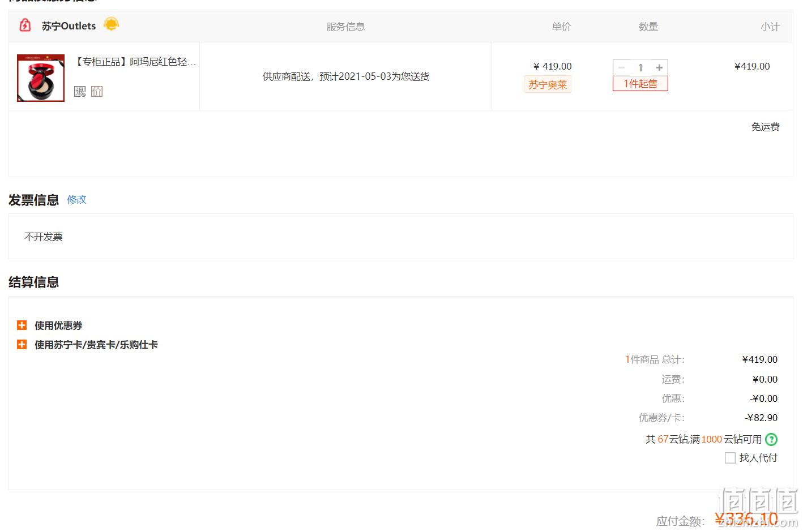This screenshot has height=532, width=803.
Task: Click the 苏宁奥莱 price tag
Action: coord(548,84)
